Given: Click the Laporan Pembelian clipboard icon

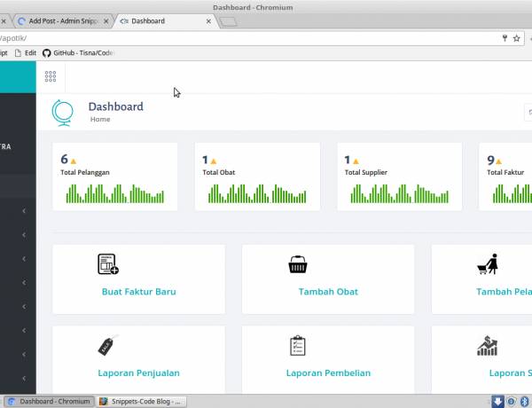Looking at the screenshot, I should pos(298,346).
